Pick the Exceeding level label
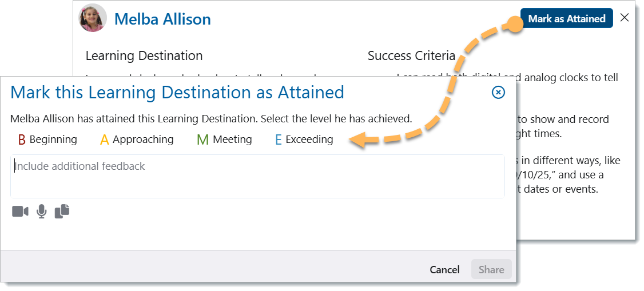This screenshot has width=644, height=291. [x=309, y=139]
